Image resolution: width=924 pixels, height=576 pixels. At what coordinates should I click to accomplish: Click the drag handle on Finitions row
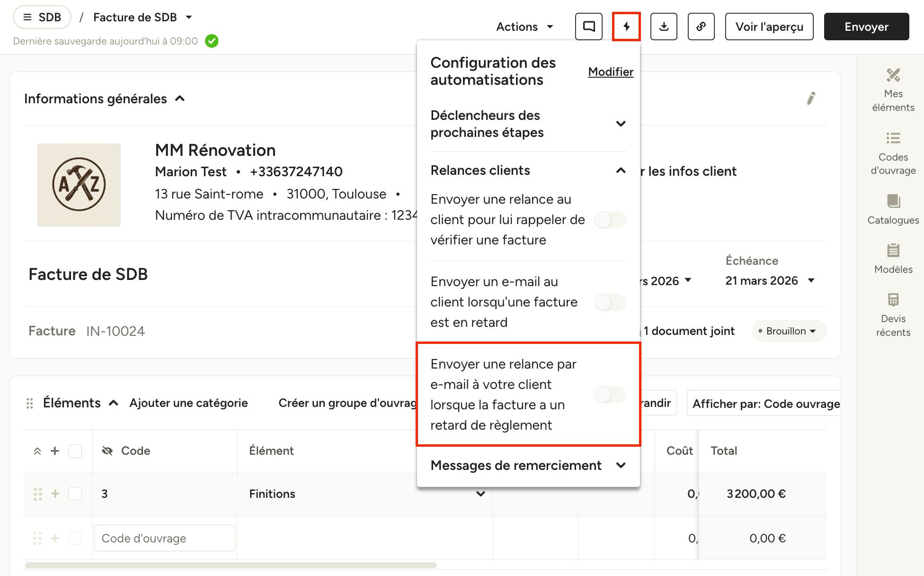coord(38,494)
